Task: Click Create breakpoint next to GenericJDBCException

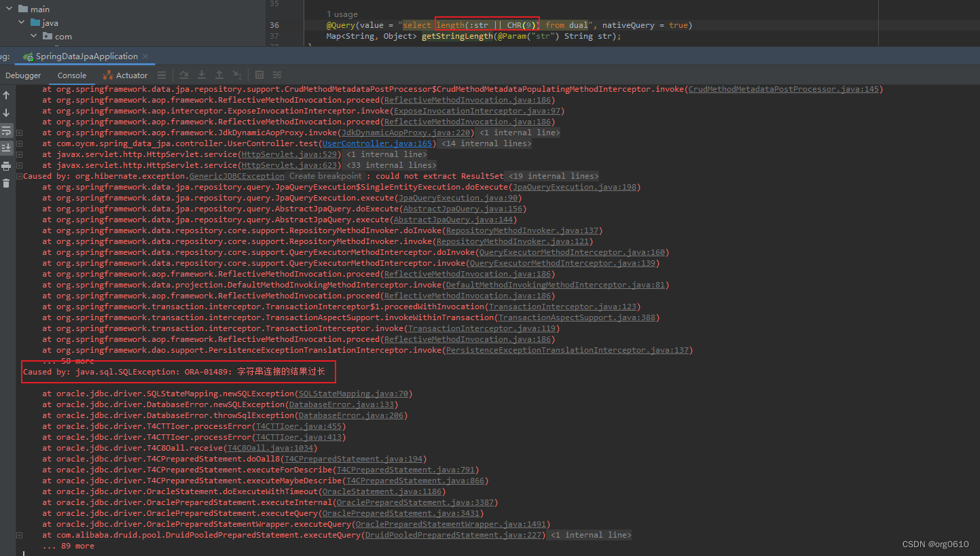Action: click(325, 176)
